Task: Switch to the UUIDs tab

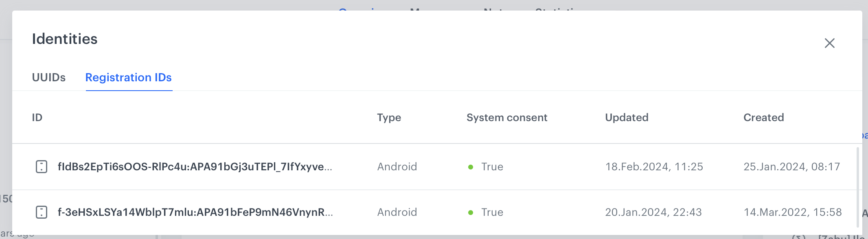Action: tap(49, 78)
